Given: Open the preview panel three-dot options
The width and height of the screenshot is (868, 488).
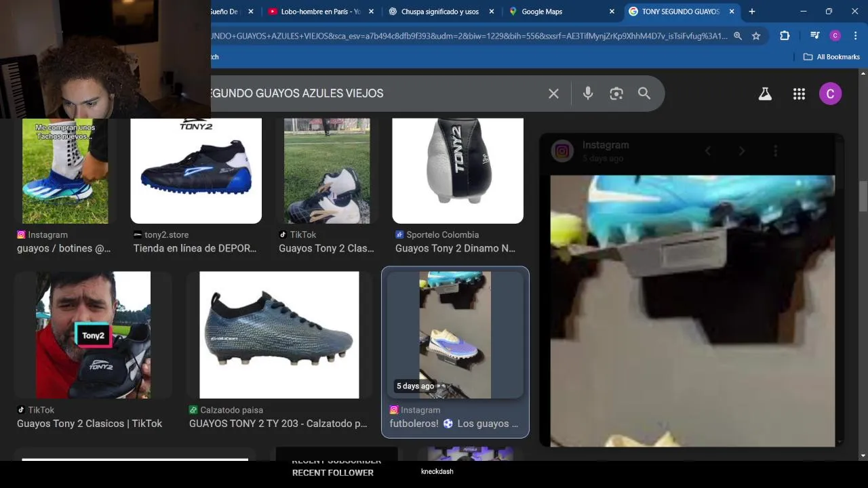Looking at the screenshot, I should click(775, 151).
